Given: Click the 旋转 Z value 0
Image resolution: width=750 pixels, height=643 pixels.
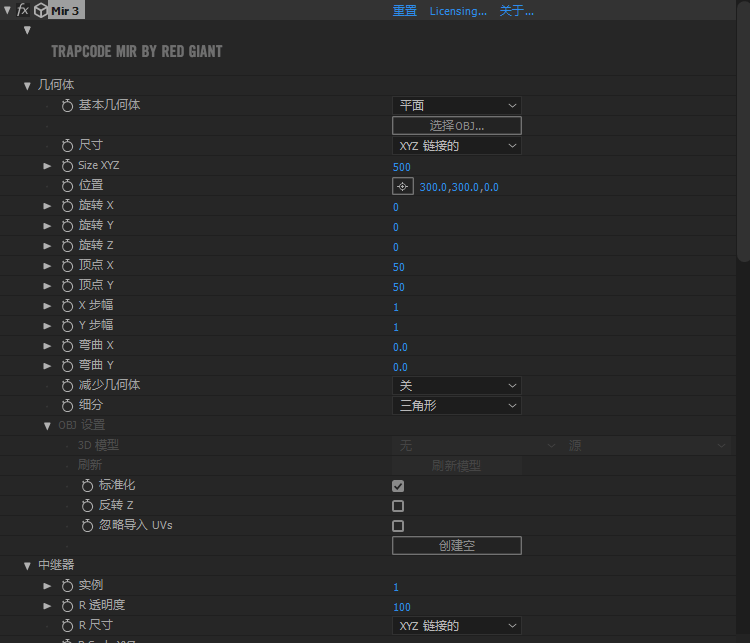Looking at the screenshot, I should click(396, 247).
